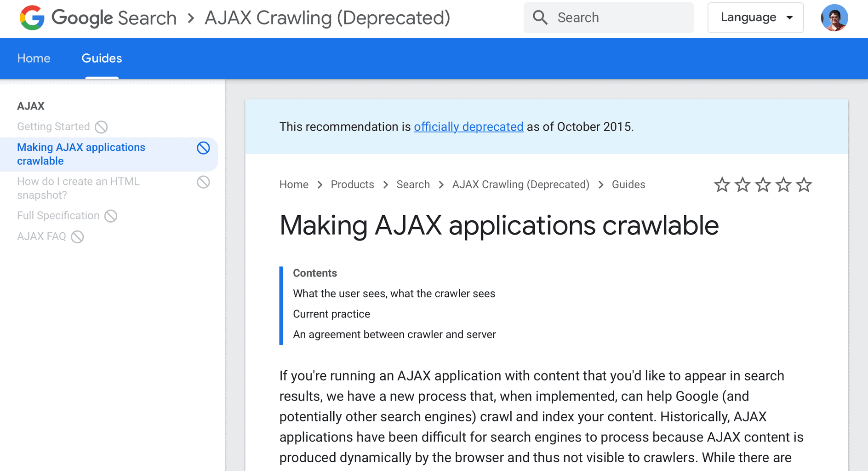Image resolution: width=868 pixels, height=471 pixels.
Task: Go to Products in breadcrumb
Action: click(x=352, y=184)
